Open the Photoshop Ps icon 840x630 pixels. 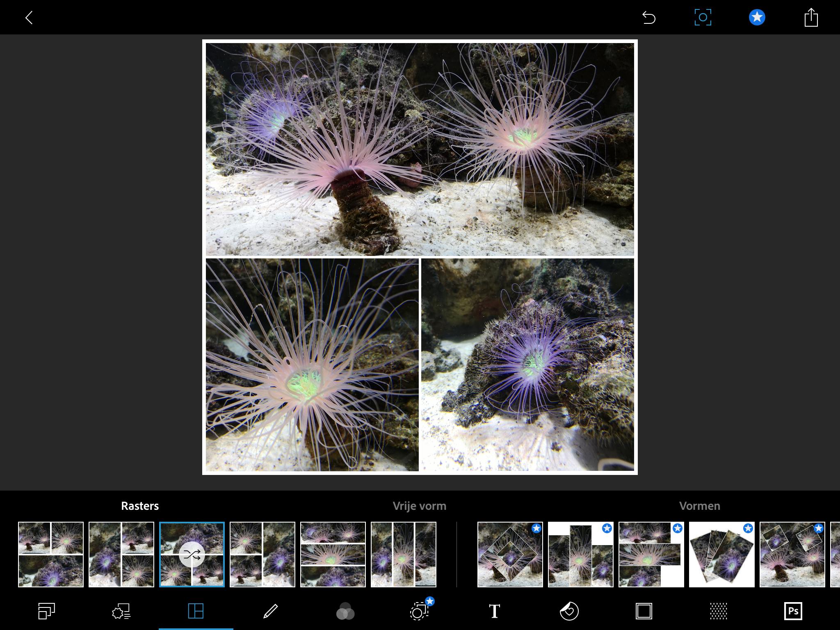pos(793,611)
